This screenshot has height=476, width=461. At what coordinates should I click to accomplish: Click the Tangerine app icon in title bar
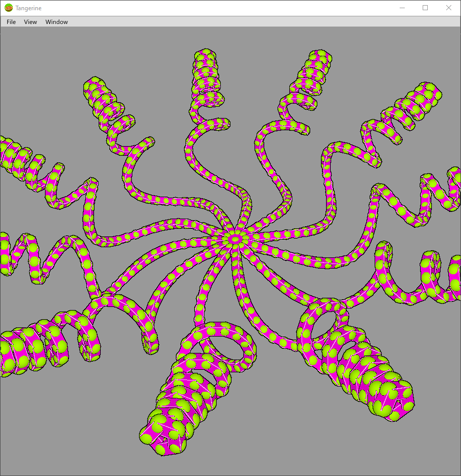pos(9,8)
